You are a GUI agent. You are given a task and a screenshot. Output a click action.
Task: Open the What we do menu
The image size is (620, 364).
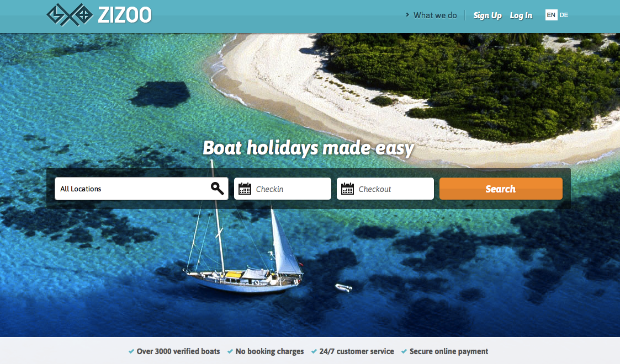[435, 15]
